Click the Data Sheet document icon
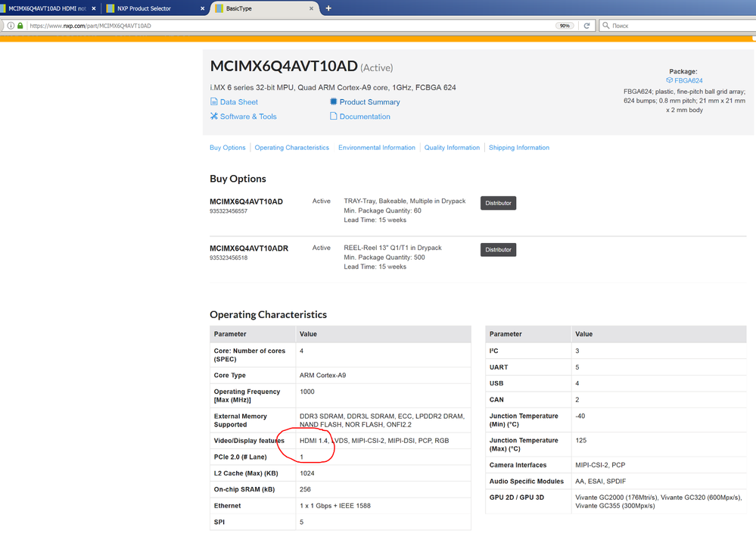Viewport: 756px width, 540px height. 214,101
